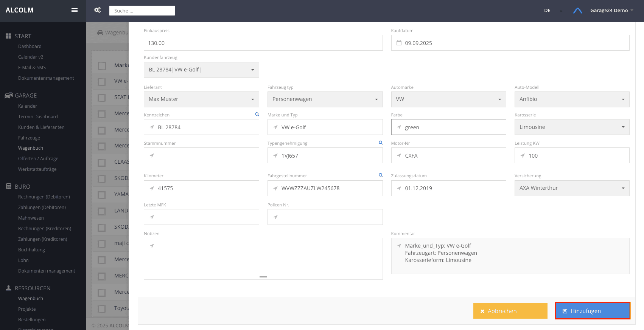Click the START grid icon in sidebar

tap(8, 36)
